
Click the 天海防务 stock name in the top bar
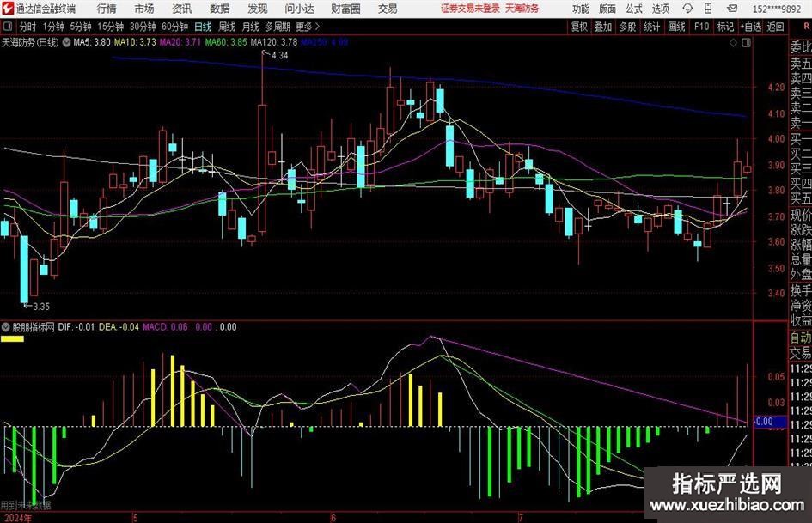[522, 9]
